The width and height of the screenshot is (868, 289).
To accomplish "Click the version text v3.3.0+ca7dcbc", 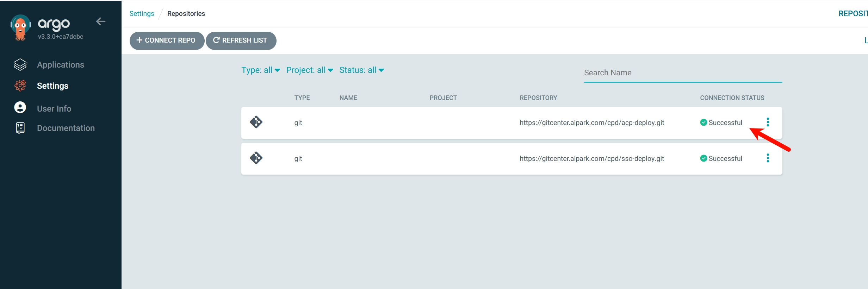I will click(x=61, y=37).
